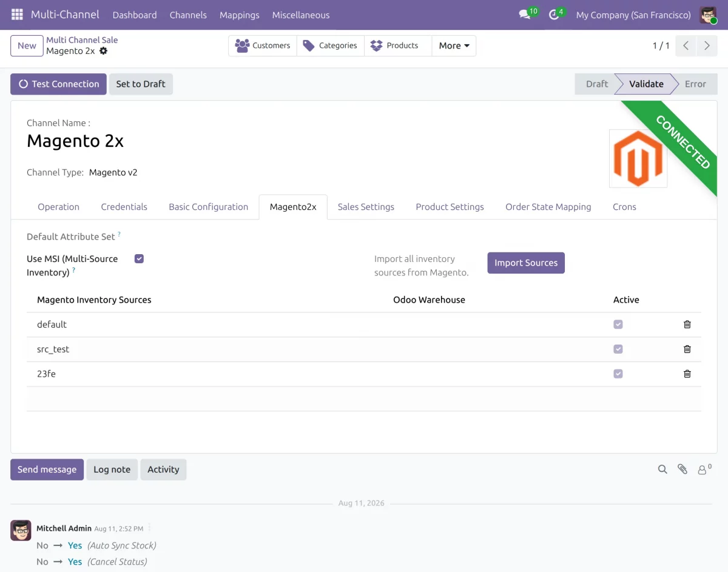728x572 pixels.
Task: Go to next record arrow
Action: (707, 45)
